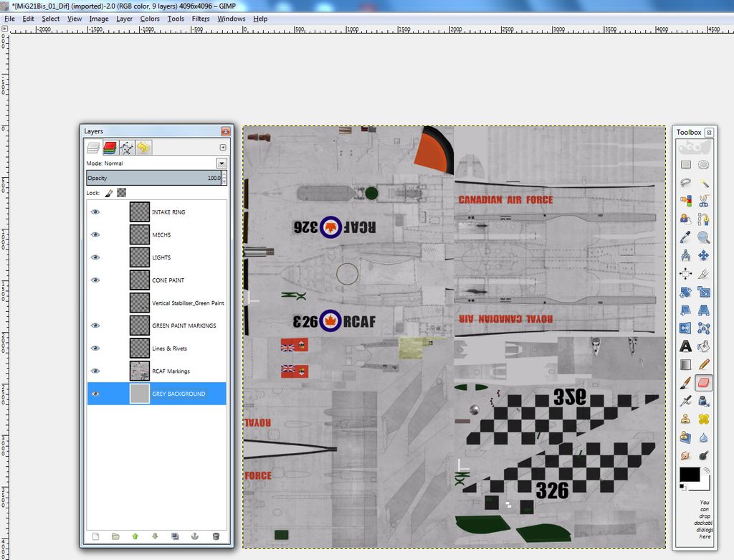Pick the Move tool
The width and height of the screenshot is (734, 560).
[x=703, y=255]
